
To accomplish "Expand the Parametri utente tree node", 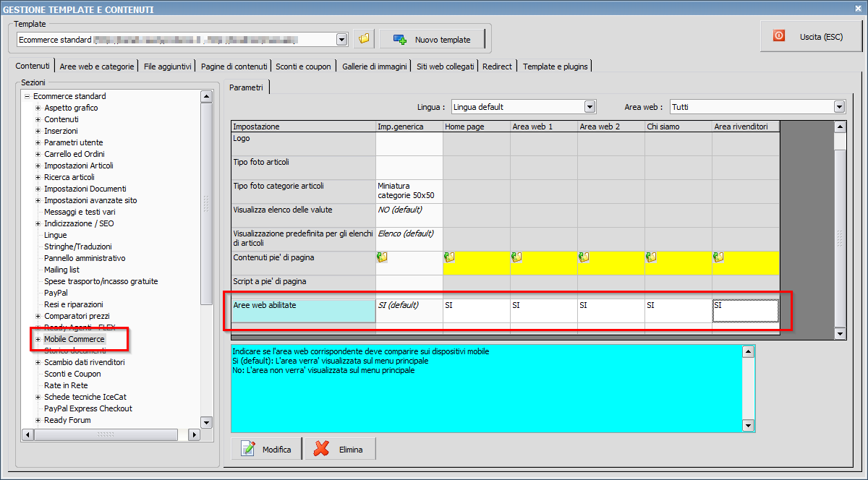I will (x=38, y=142).
